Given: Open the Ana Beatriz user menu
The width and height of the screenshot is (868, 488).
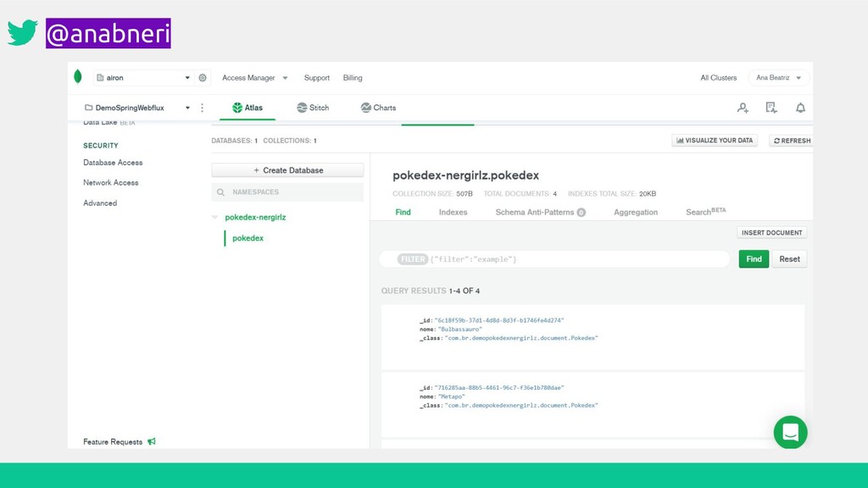Looking at the screenshot, I should coord(778,78).
